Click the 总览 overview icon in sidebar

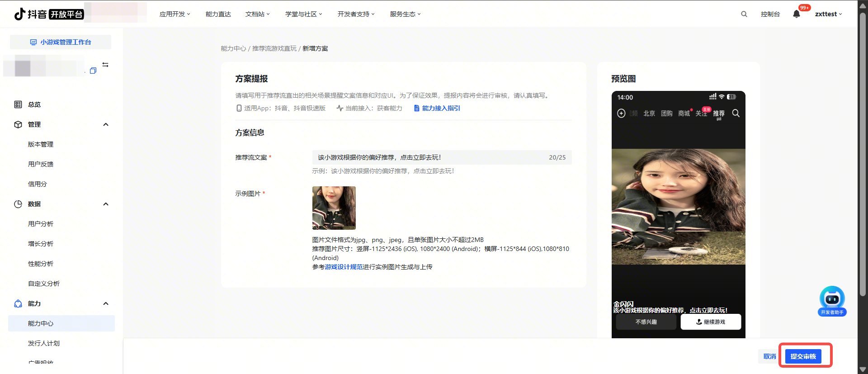(18, 104)
